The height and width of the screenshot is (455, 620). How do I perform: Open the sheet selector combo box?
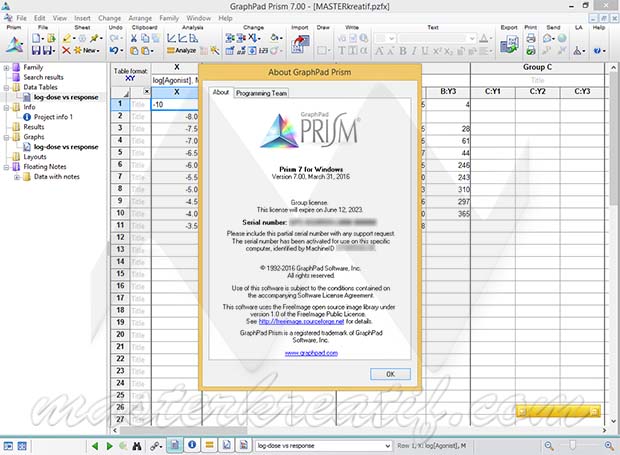click(x=323, y=446)
